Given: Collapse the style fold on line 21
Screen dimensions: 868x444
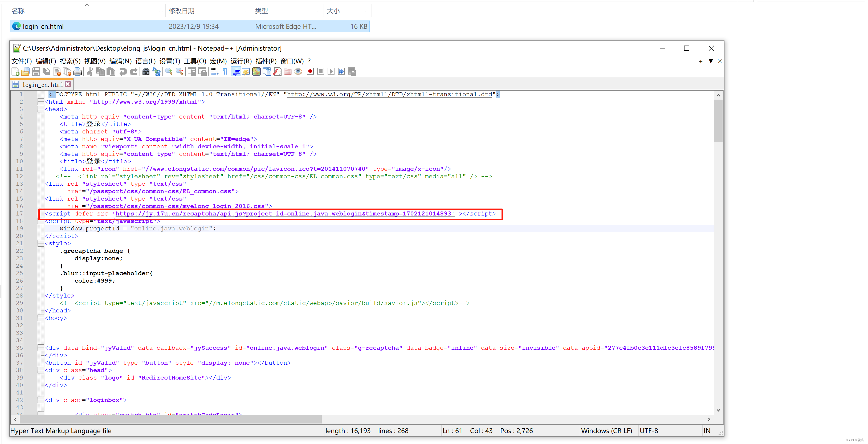Looking at the screenshot, I should click(x=41, y=243).
